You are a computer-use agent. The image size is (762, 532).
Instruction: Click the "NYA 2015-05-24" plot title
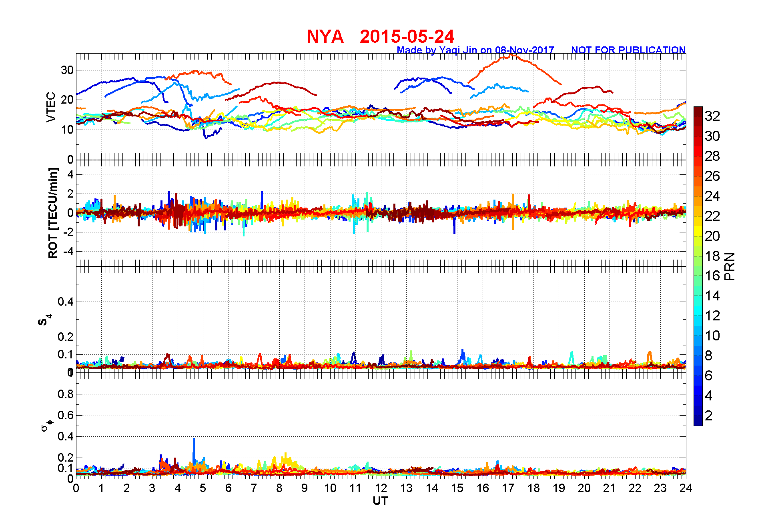click(380, 36)
